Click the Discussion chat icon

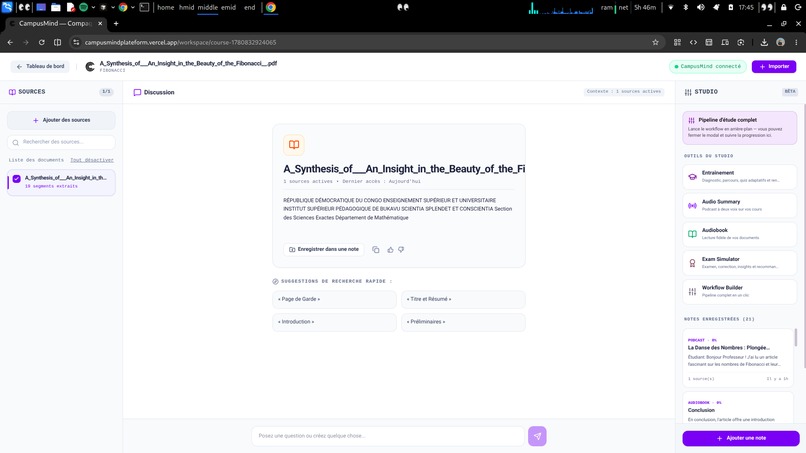tap(137, 93)
